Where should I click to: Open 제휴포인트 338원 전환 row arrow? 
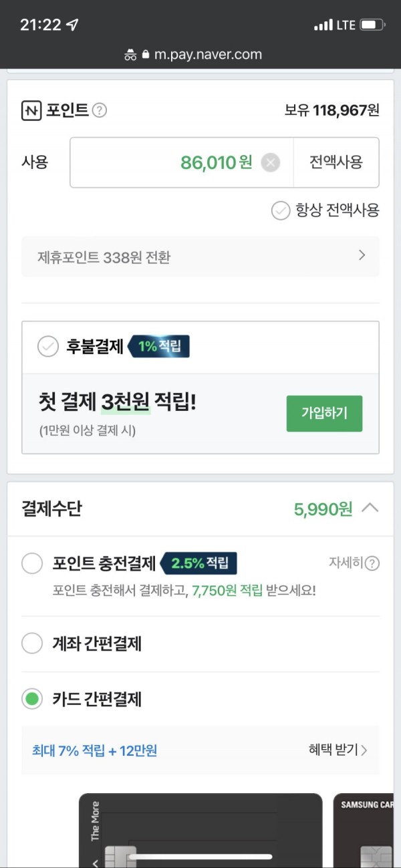click(x=362, y=255)
